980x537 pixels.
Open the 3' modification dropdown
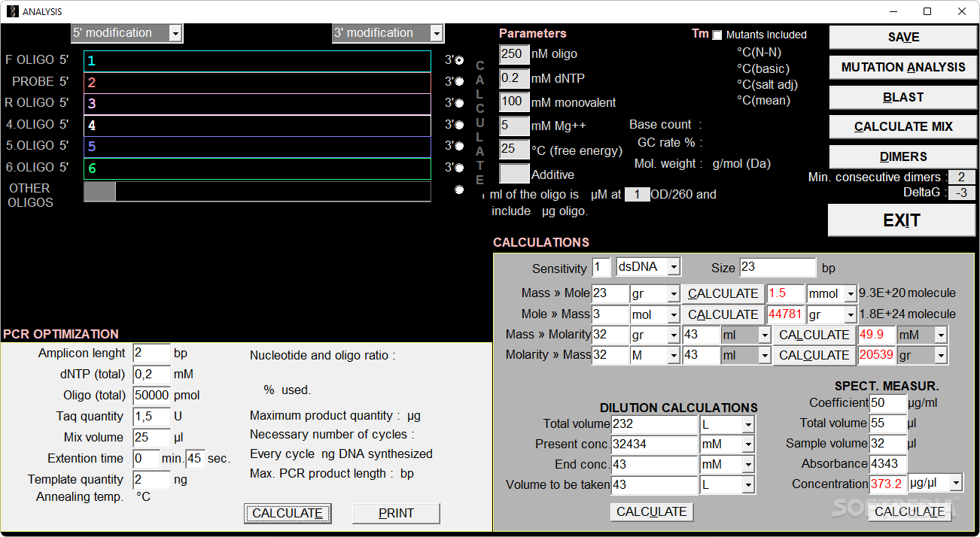pyautogui.click(x=436, y=33)
